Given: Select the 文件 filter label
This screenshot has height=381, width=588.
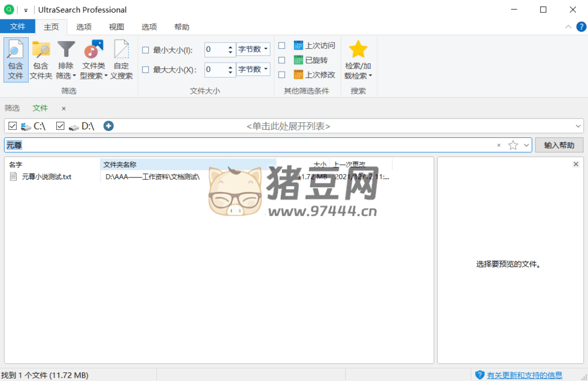Looking at the screenshot, I should [40, 109].
